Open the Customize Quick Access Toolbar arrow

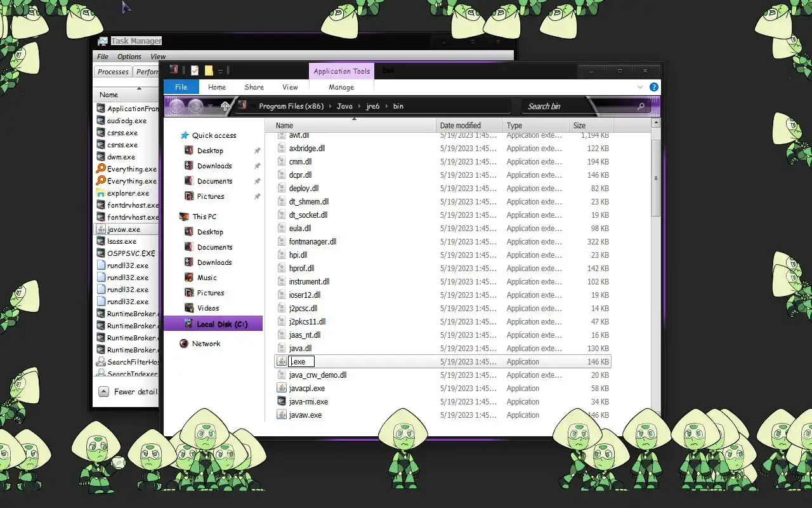click(x=220, y=70)
